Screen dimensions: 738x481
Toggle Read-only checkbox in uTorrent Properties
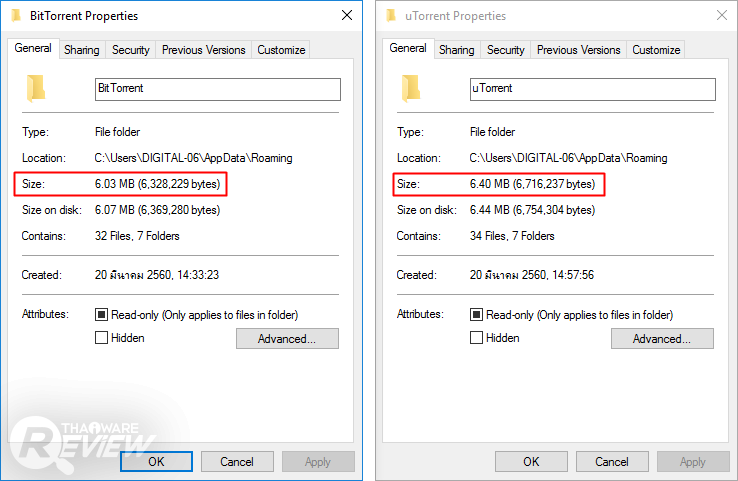[476, 315]
